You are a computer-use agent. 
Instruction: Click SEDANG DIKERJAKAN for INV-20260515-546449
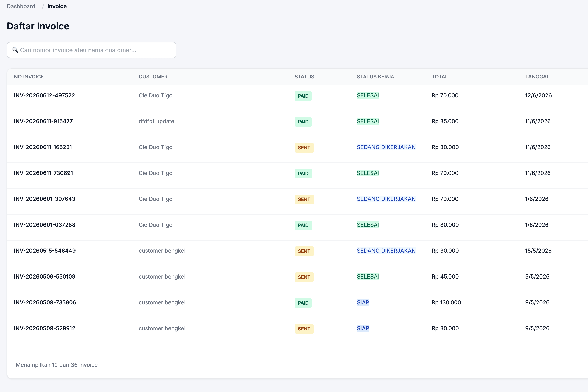(386, 251)
